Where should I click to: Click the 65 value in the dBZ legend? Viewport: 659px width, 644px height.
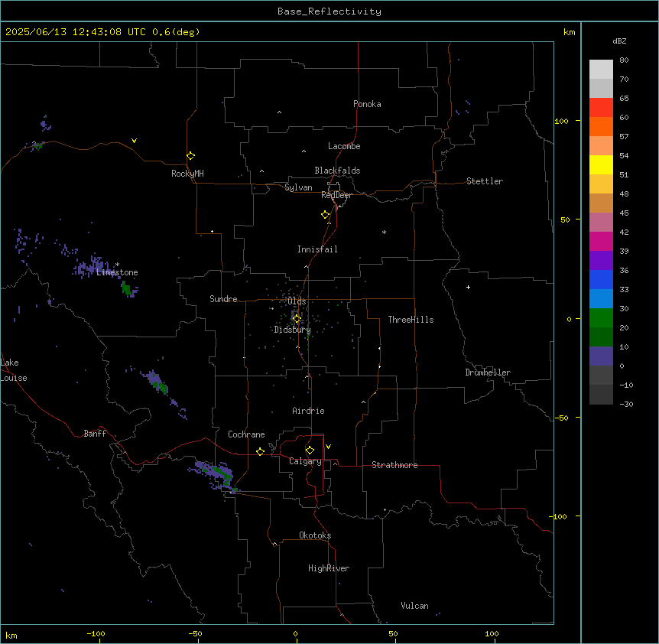pos(624,99)
